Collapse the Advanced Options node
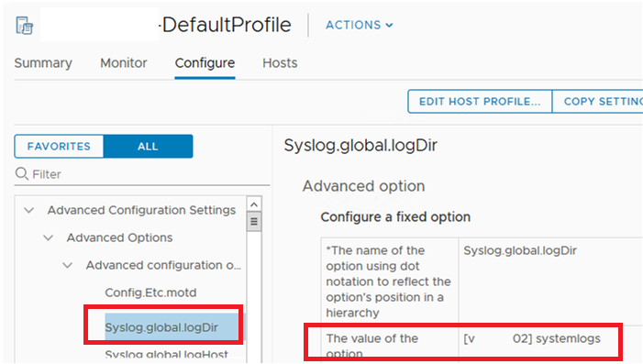643x364 pixels. tap(48, 237)
